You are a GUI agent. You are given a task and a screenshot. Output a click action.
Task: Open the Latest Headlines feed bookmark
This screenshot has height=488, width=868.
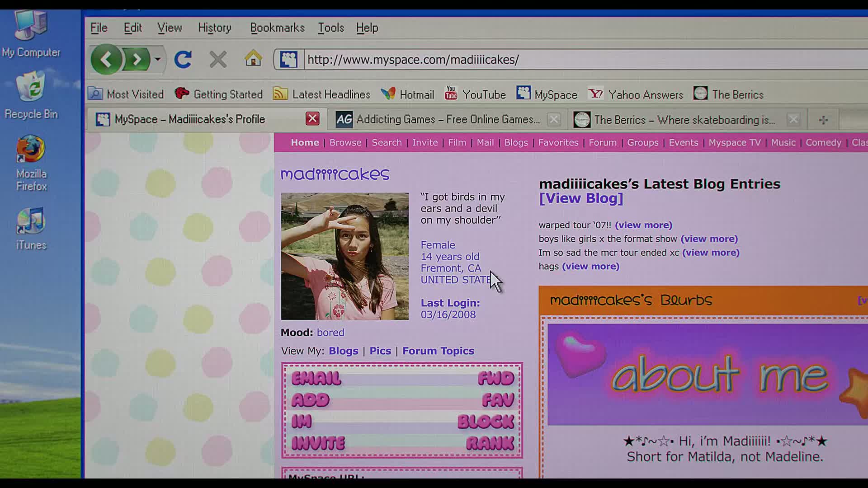pos(322,94)
